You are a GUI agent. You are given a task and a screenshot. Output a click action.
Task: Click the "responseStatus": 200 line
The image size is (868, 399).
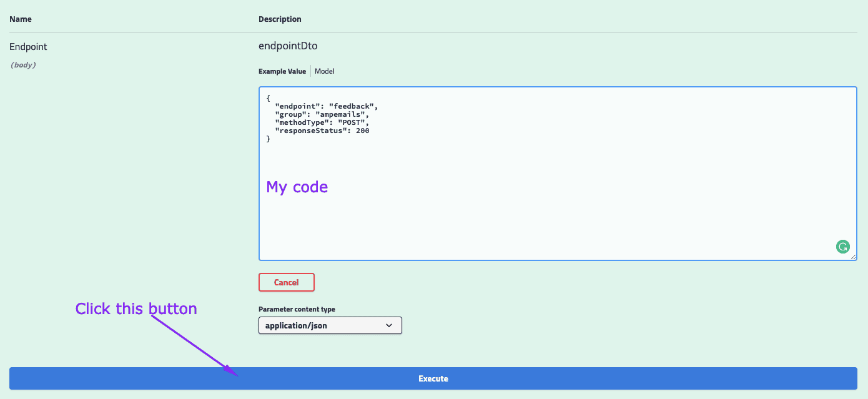click(322, 131)
